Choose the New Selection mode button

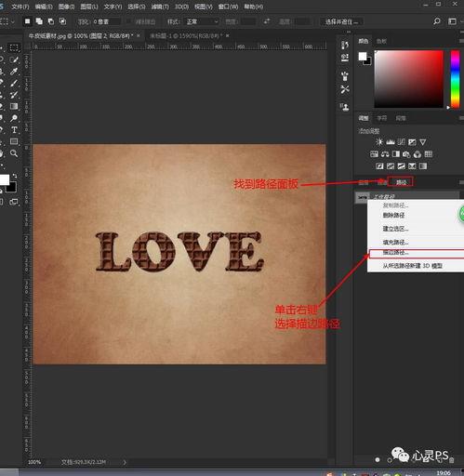click(28, 21)
